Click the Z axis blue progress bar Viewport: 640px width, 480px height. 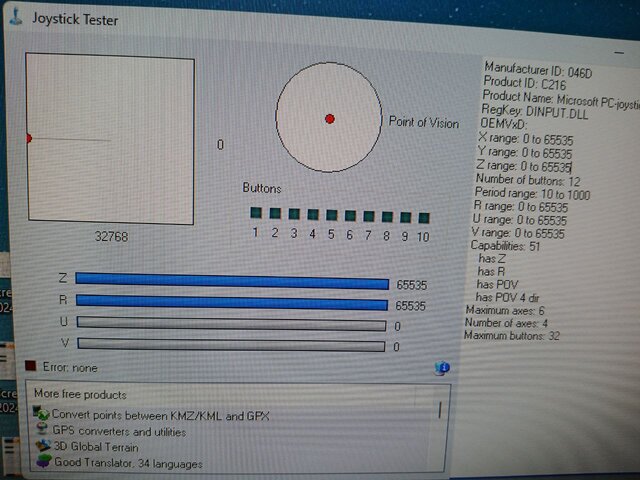[x=232, y=280]
